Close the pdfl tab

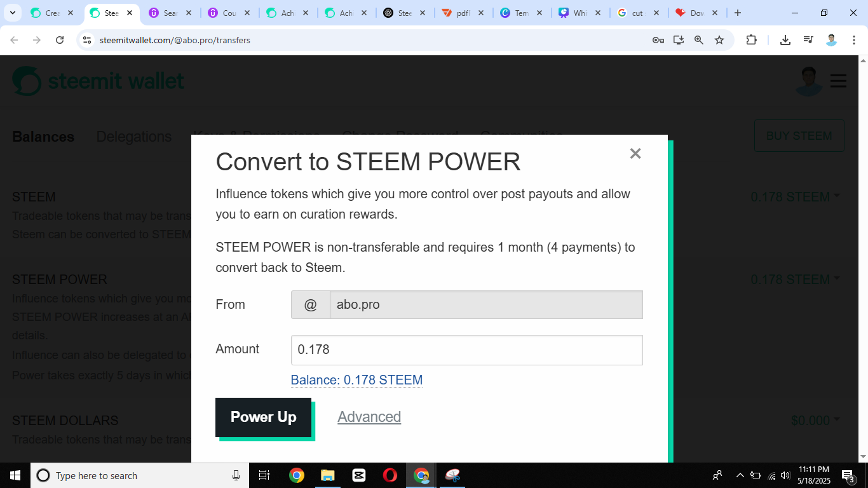[x=481, y=13]
